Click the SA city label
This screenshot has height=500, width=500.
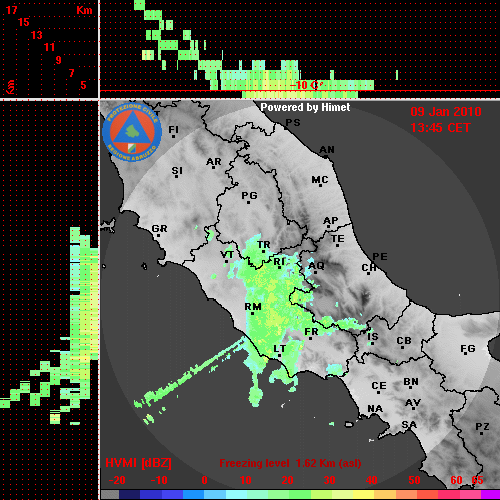pyautogui.click(x=409, y=426)
